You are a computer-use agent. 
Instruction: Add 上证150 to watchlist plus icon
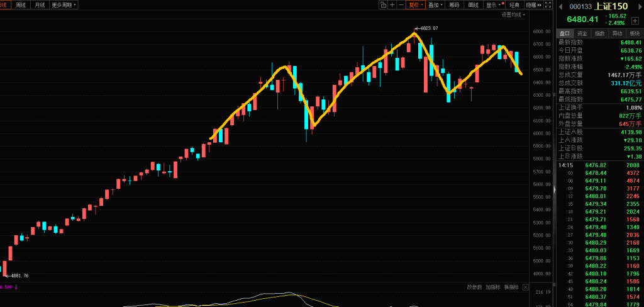pos(635,21)
